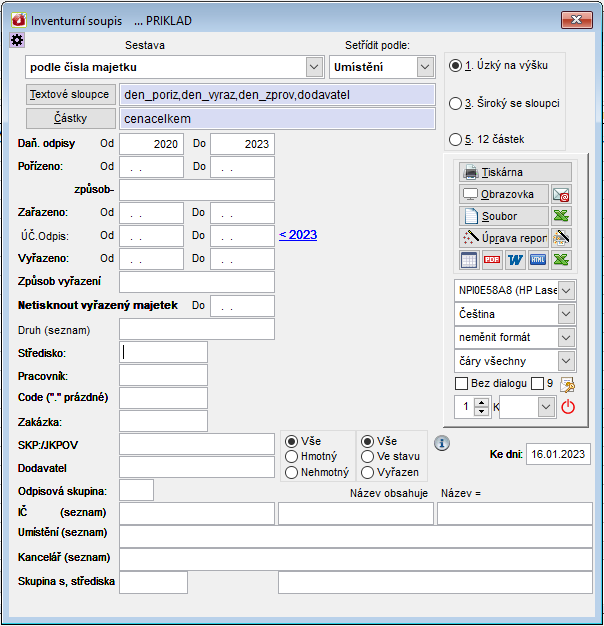Open the neměnit formát dropdown
Screen dimensions: 604x626
coord(566,337)
